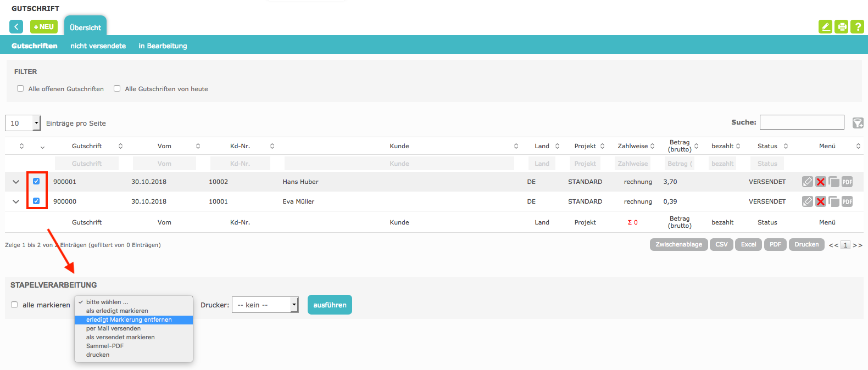Click the green print icon at top right
Screen dimensions: 868x370
841,26
